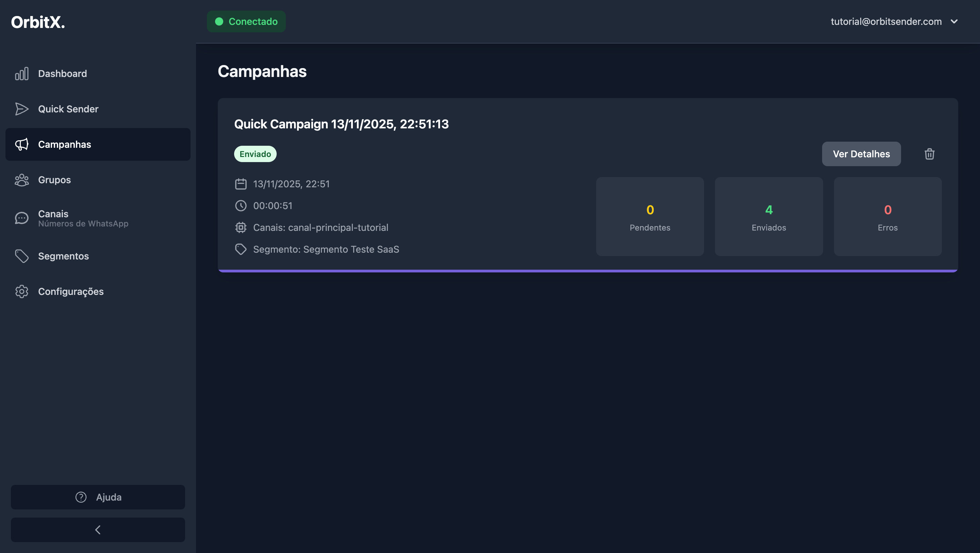This screenshot has height=553, width=980.
Task: Delete the campaign using the trash icon
Action: click(x=929, y=154)
